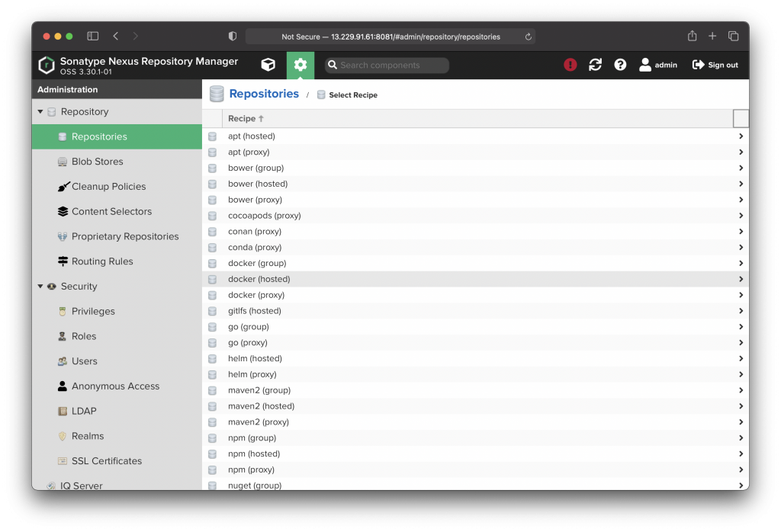Open help via the question mark icon
Screen dimensions: 781x532
pyautogui.click(x=620, y=65)
